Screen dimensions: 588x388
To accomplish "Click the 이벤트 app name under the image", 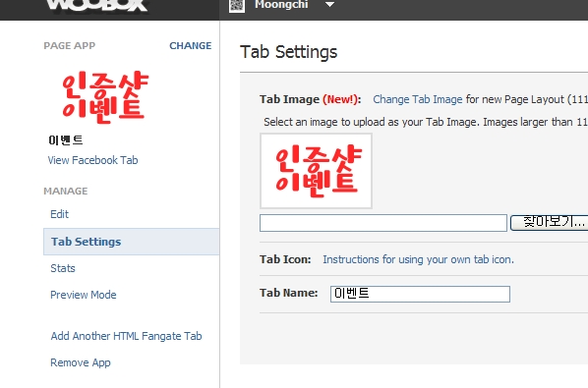I will click(x=66, y=140).
